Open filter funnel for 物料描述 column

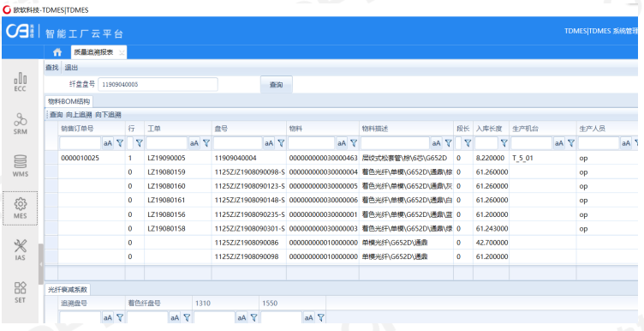pyautogui.click(x=449, y=143)
